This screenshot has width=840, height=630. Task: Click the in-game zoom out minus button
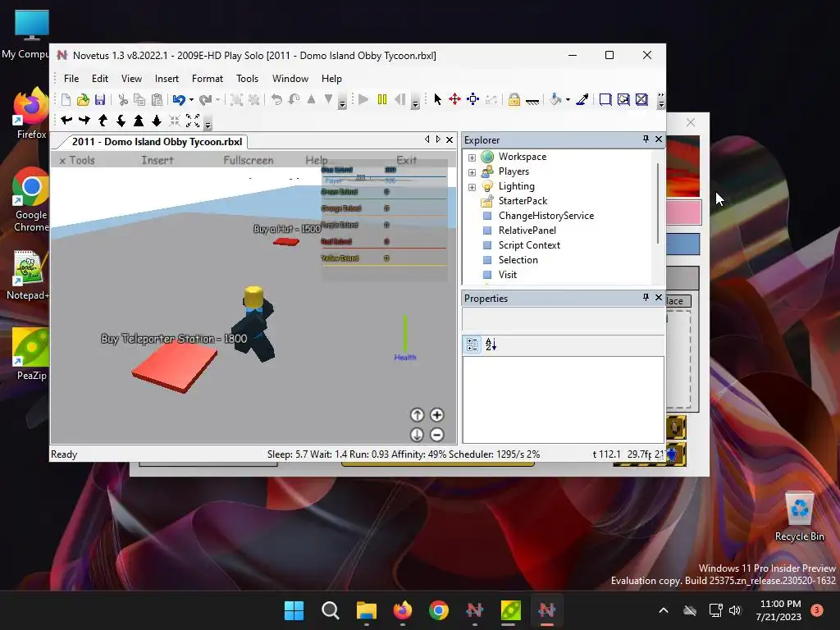coord(437,435)
